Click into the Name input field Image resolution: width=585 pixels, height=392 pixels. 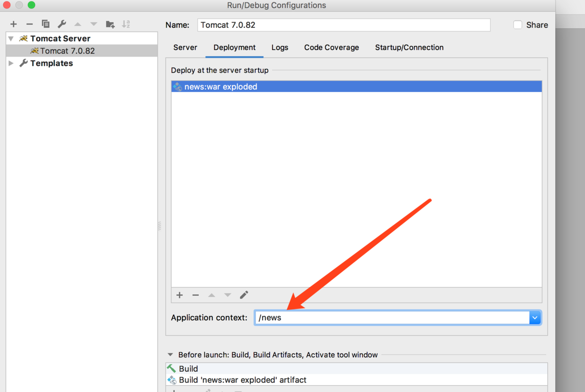344,25
